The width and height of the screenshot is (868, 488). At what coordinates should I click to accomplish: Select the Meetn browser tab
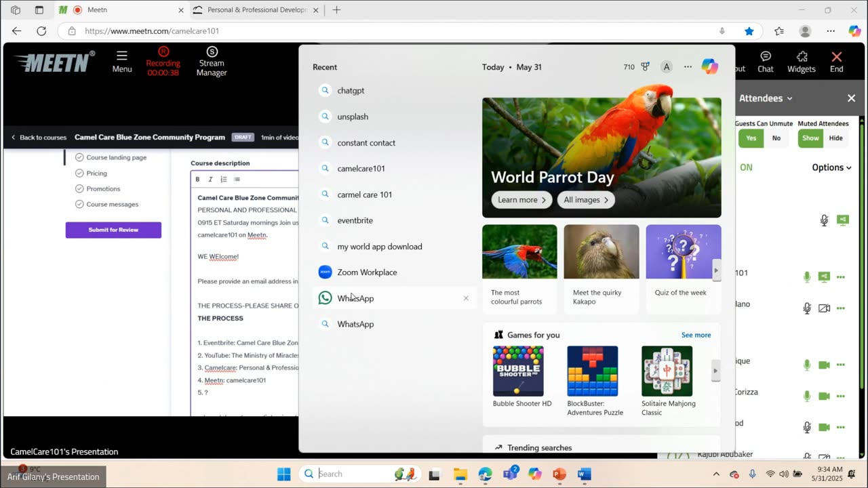(x=119, y=10)
